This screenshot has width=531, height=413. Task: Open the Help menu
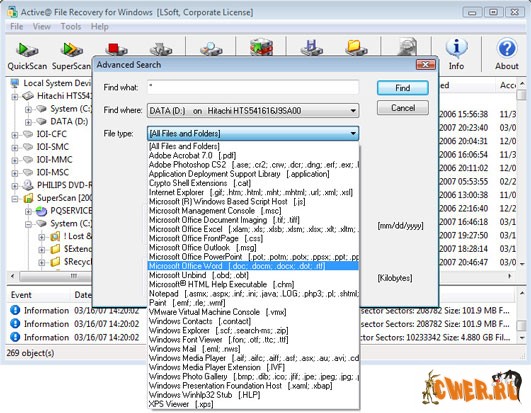100,26
